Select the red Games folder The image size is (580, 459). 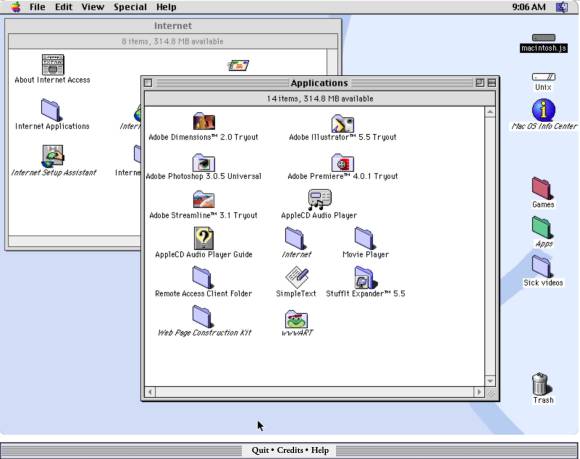(x=542, y=188)
